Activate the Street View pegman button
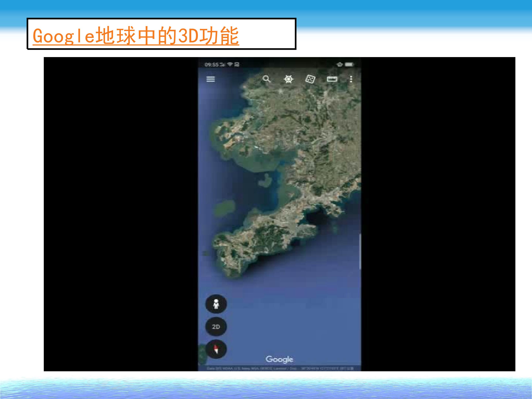The height and width of the screenshot is (399, 532). click(x=216, y=304)
